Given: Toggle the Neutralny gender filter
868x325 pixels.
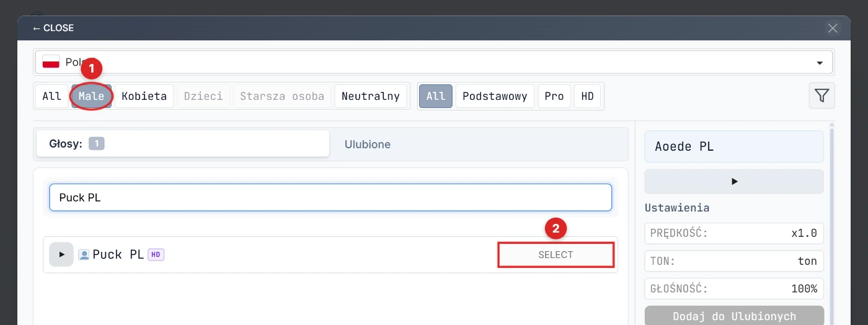Looking at the screenshot, I should point(371,96).
